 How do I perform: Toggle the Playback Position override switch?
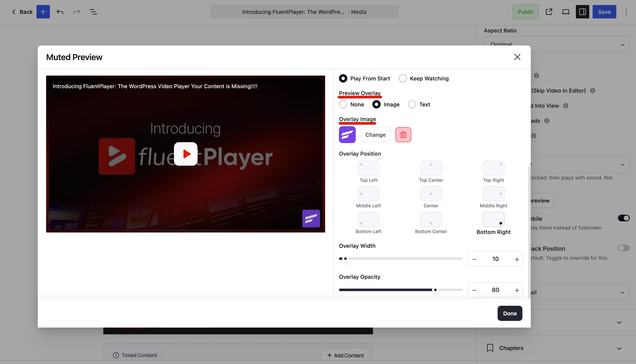pos(623,248)
